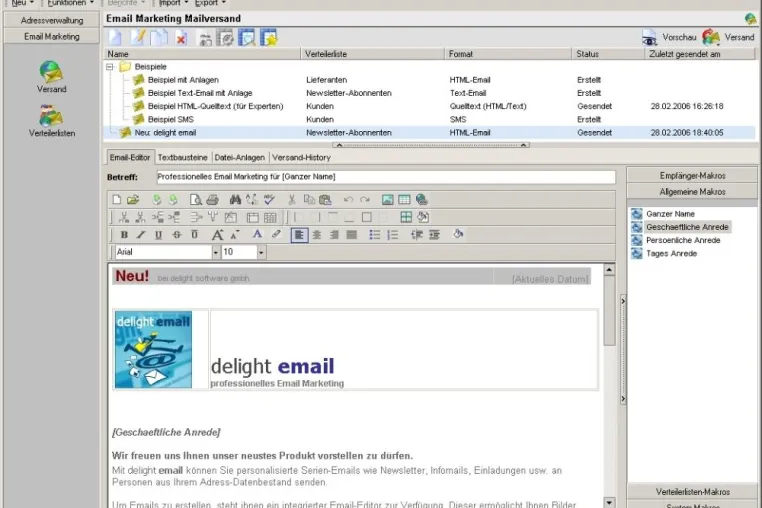
Task: Toggle center text alignment
Action: [x=317, y=235]
